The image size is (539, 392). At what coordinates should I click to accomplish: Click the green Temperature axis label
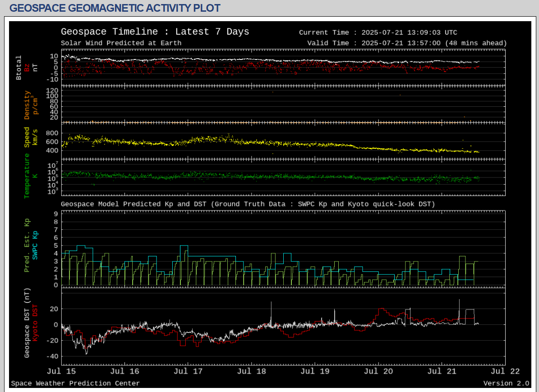[27, 175]
